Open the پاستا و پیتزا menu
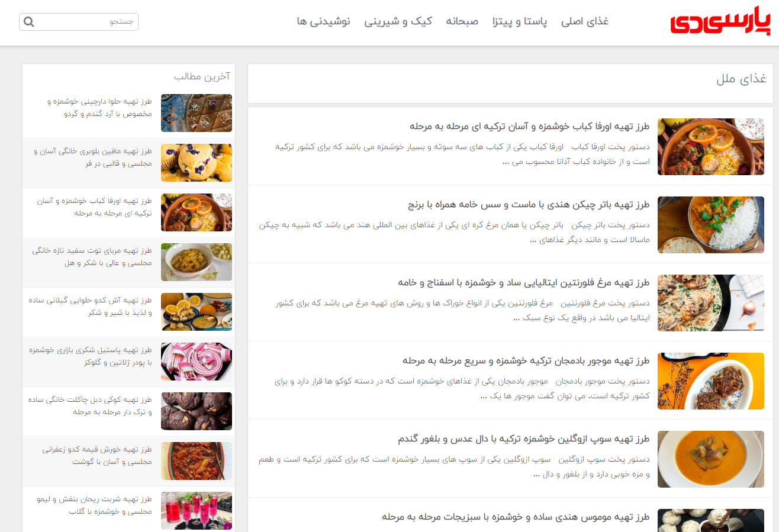The width and height of the screenshot is (779, 532). [520, 21]
